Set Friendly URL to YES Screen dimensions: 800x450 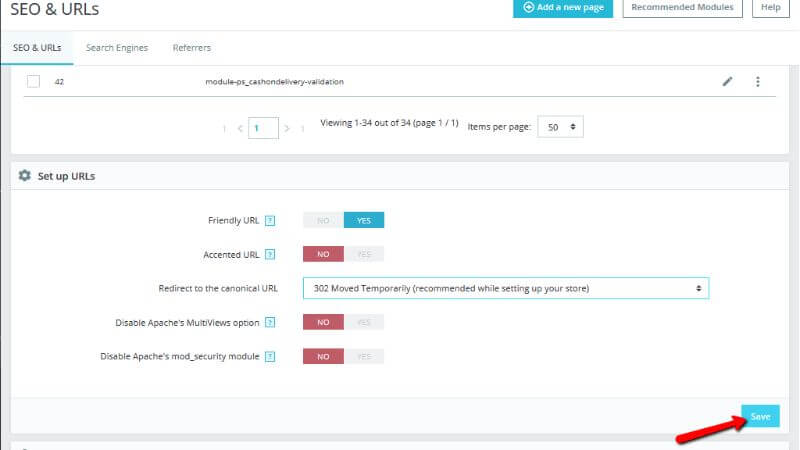pos(364,220)
